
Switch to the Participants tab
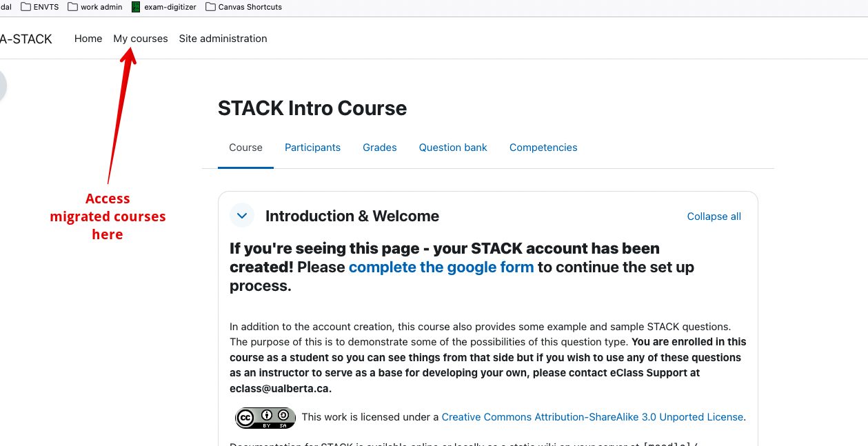312,148
